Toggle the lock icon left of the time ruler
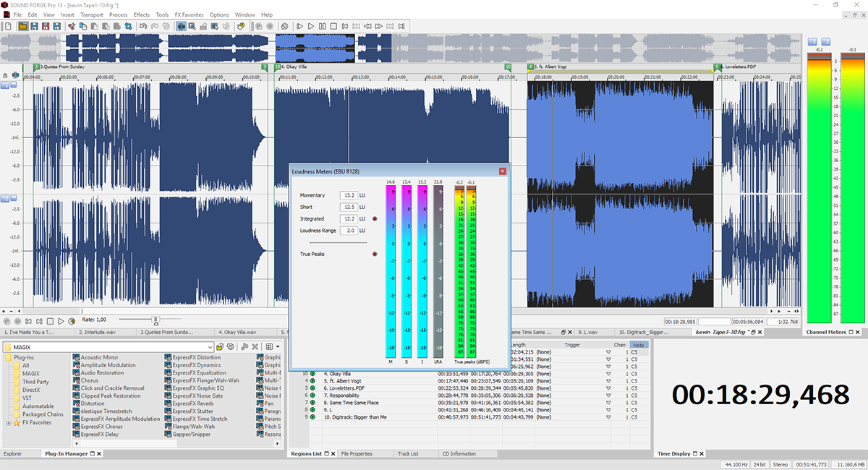This screenshot has height=470, width=868. [x=6, y=75]
